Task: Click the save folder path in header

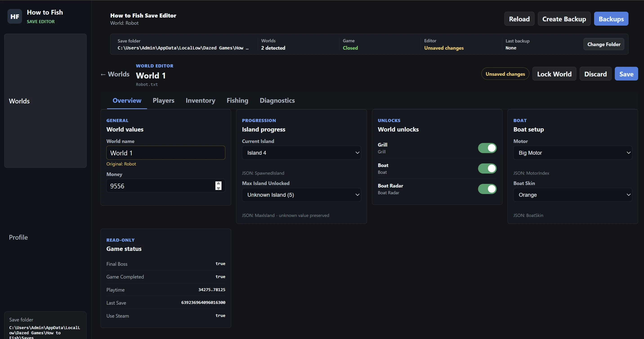Action: click(x=183, y=48)
